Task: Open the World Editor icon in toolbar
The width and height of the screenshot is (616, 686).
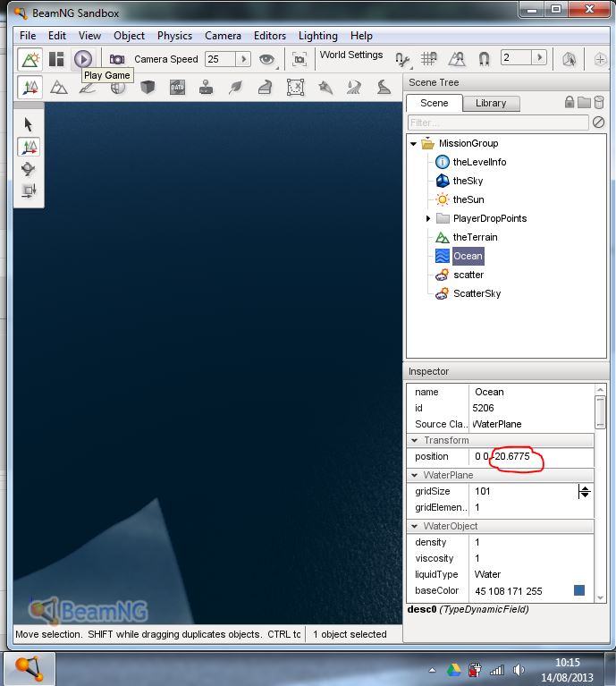Action: (30, 59)
